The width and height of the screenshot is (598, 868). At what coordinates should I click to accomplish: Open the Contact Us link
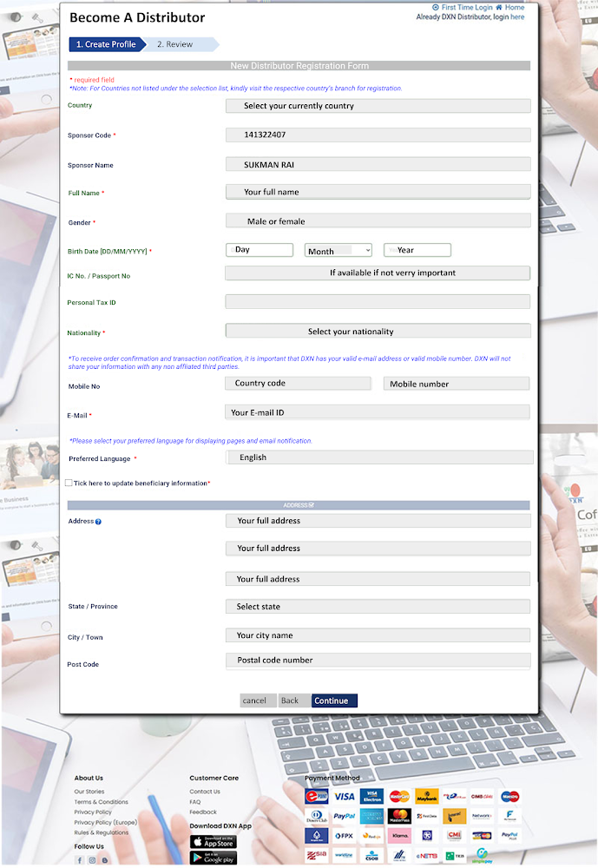click(x=205, y=792)
